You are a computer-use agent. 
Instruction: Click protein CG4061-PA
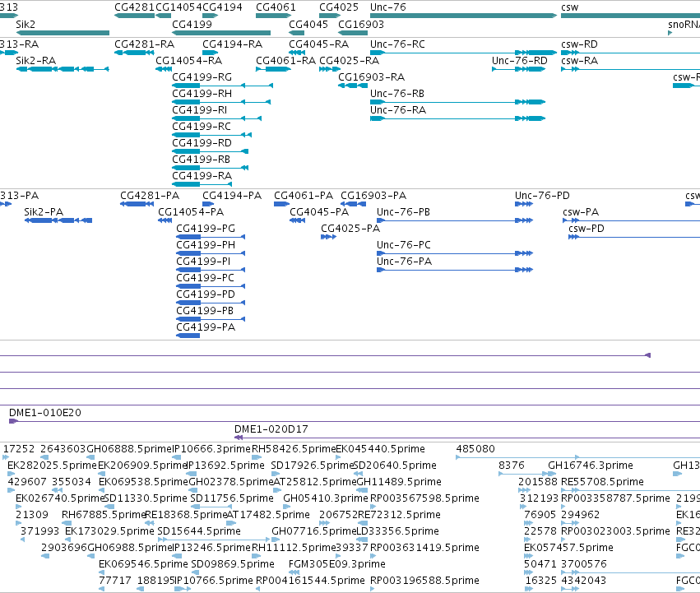pyautogui.click(x=281, y=204)
